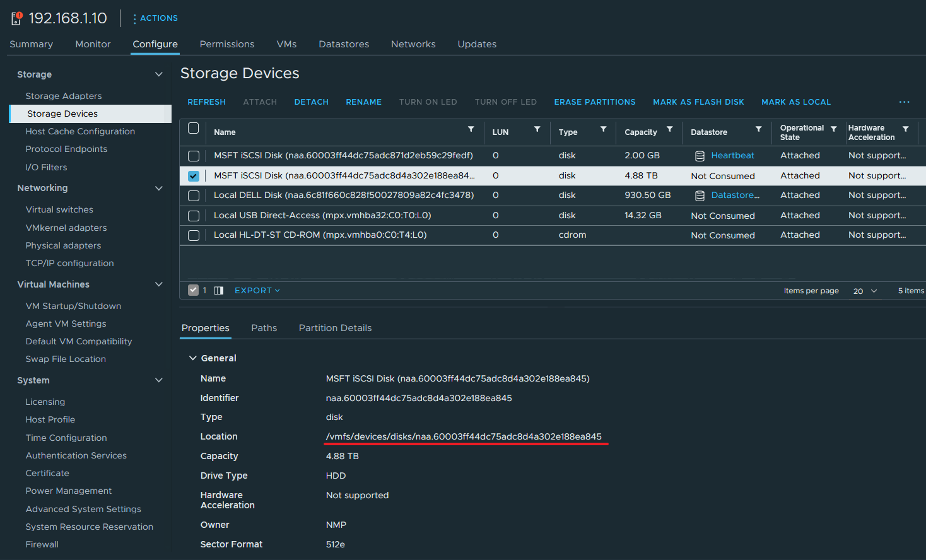926x560 pixels.
Task: Collapse the Storage sidebar section
Action: pos(158,74)
